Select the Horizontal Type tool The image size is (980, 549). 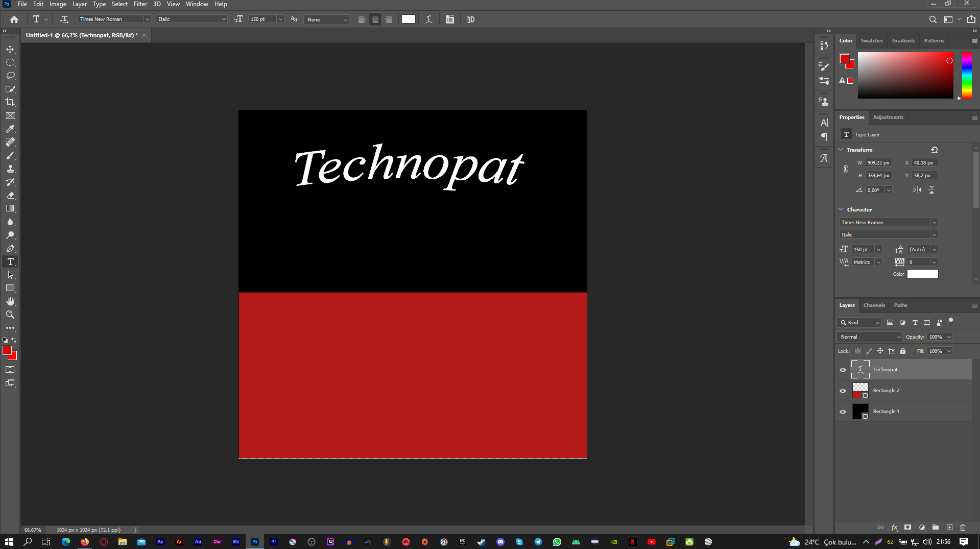point(10,262)
